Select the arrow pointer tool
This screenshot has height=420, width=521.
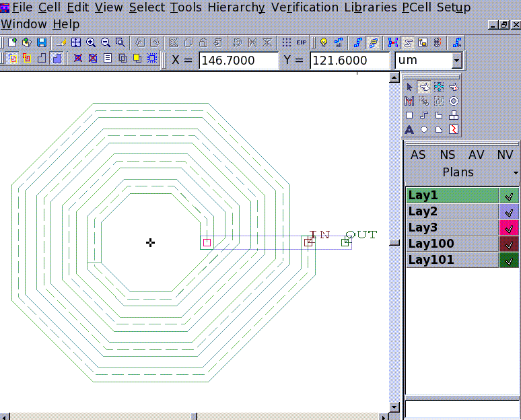[x=409, y=87]
